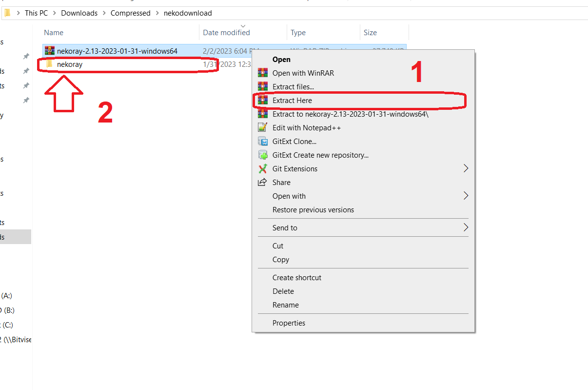The width and height of the screenshot is (588, 390).
Task: Click Restore previous versions menu entry
Action: pos(313,210)
